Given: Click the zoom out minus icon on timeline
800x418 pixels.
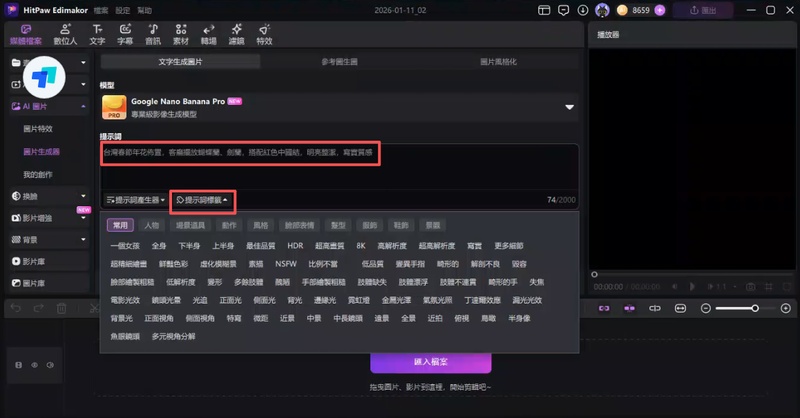Looking at the screenshot, I should [x=706, y=308].
